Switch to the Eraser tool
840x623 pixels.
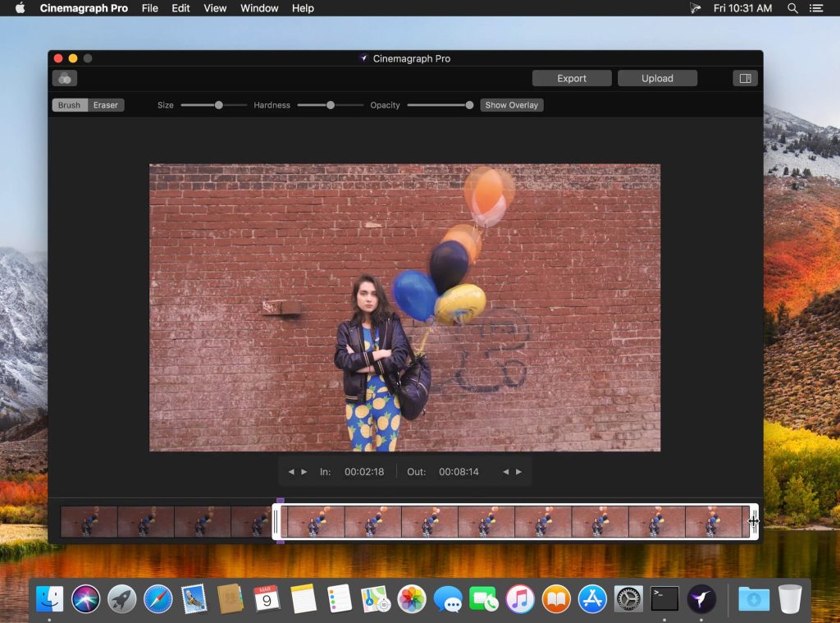point(105,105)
